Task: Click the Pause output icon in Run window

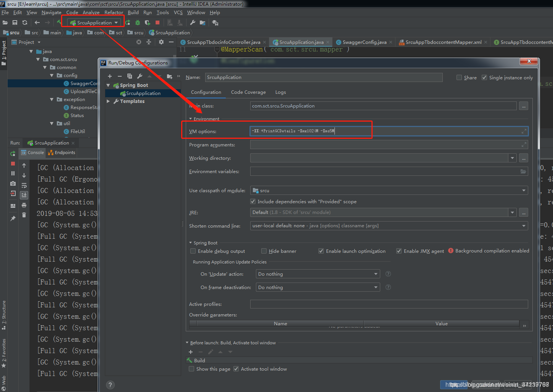Action: pyautogui.click(x=13, y=173)
